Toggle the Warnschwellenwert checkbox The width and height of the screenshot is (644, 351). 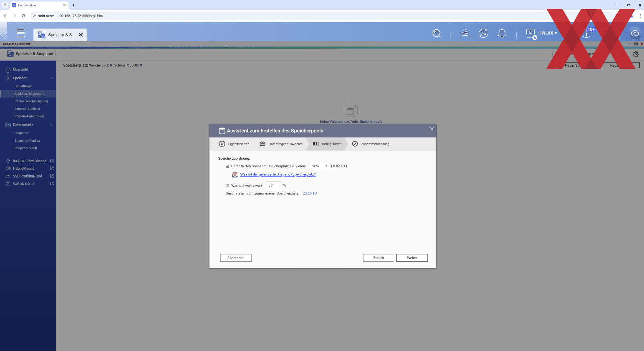(x=227, y=186)
